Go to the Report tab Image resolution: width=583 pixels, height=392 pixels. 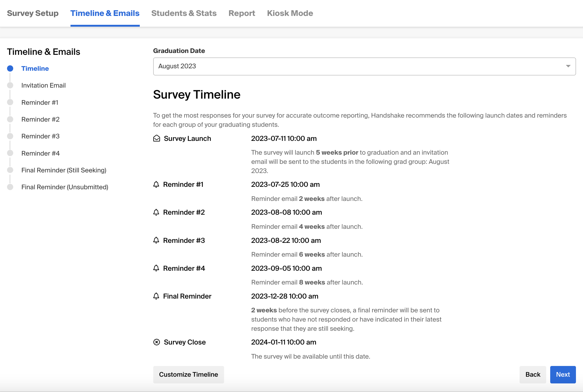(242, 13)
